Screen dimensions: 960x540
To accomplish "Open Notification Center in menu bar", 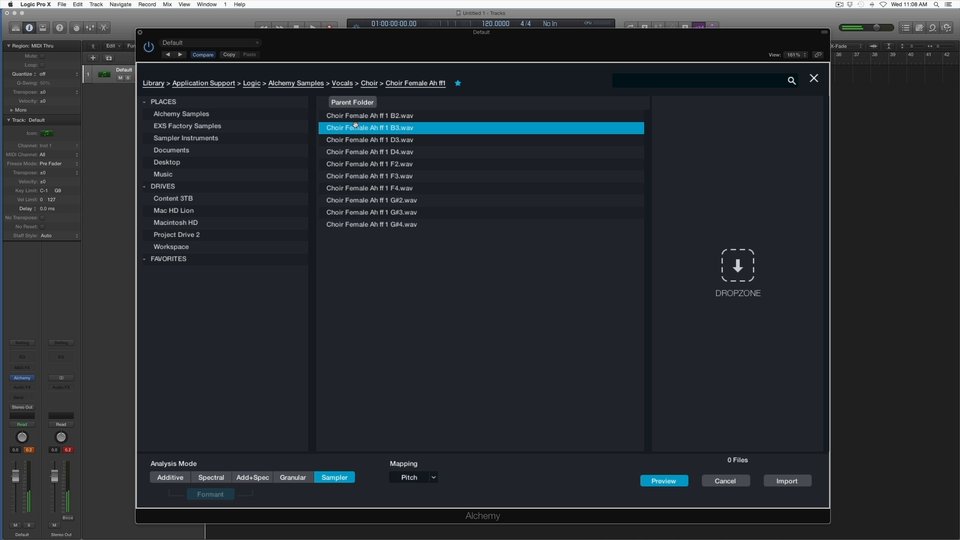I will 948,4.
